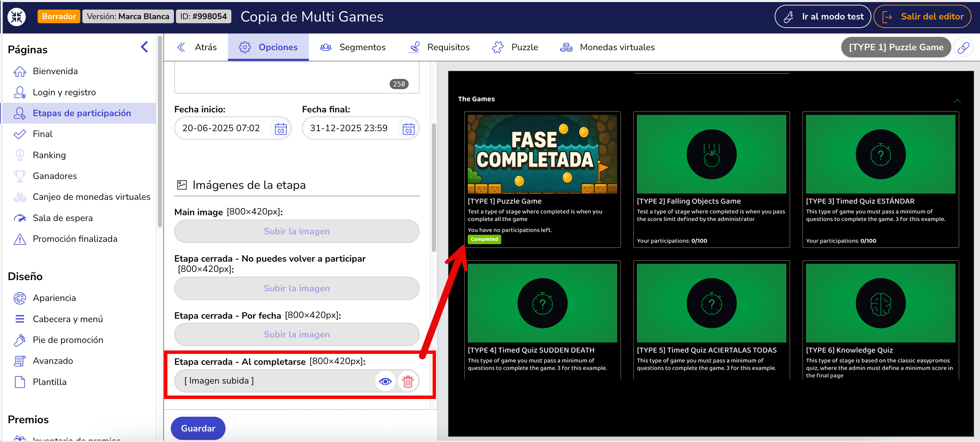Screen dimensions: 980x442
Task: Click the Easypromos logo icon
Action: click(17, 16)
